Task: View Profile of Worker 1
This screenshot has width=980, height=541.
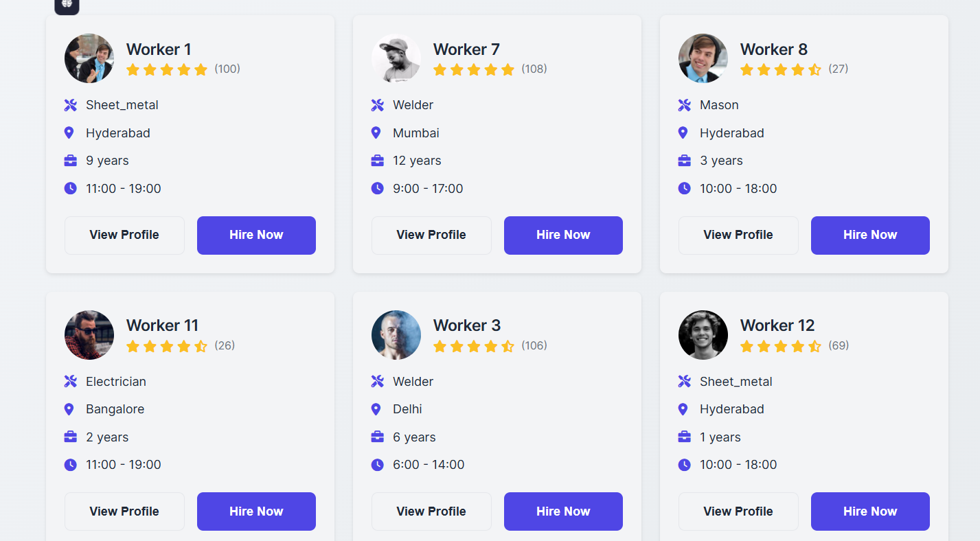Action: coord(124,235)
